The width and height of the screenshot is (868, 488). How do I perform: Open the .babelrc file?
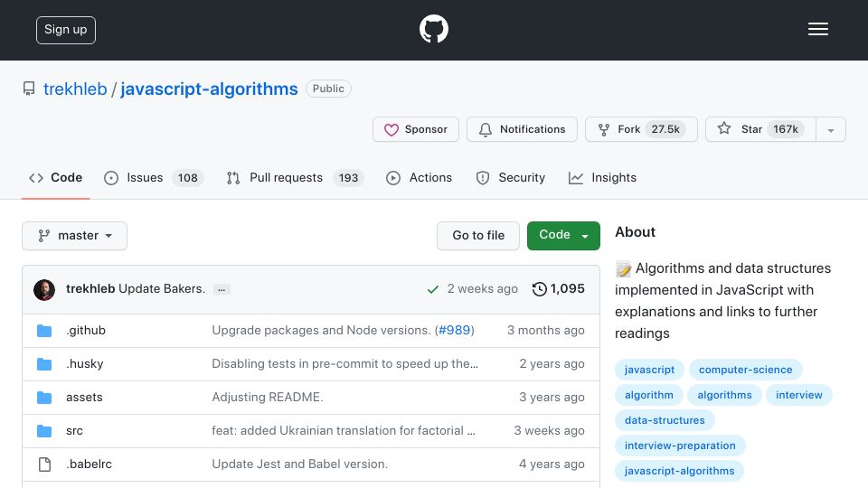point(90,465)
